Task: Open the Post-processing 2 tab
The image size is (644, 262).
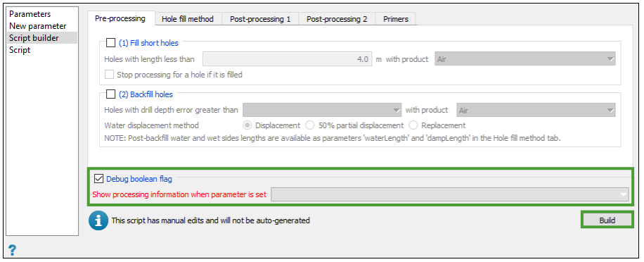Action: [337, 19]
